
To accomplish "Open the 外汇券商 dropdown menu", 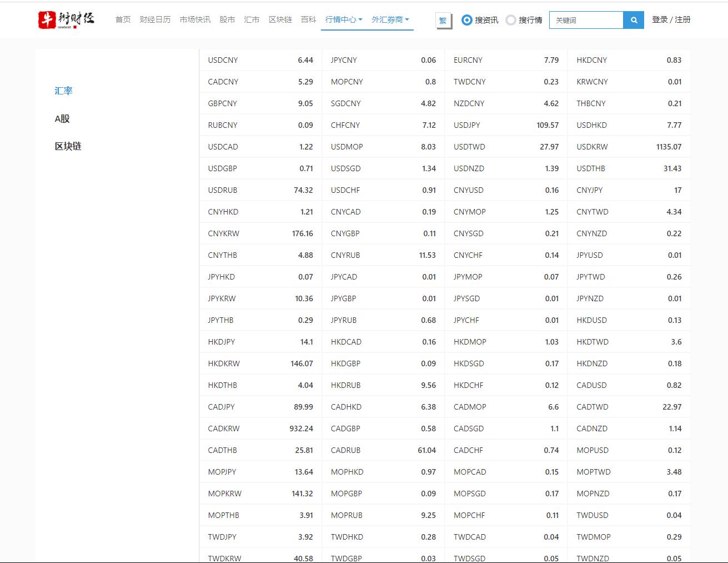I will [390, 19].
